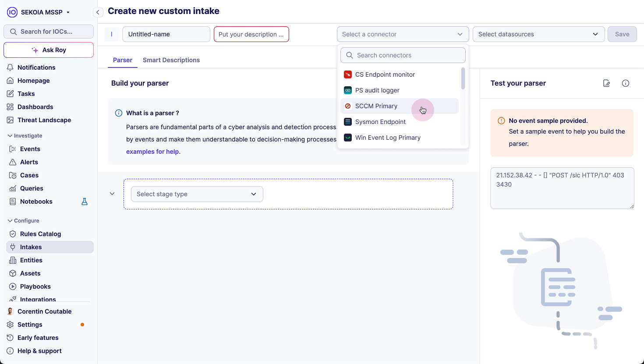Viewport: 644px width, 364px height.
Task: Collapse the parser stage chevron
Action: click(112, 194)
